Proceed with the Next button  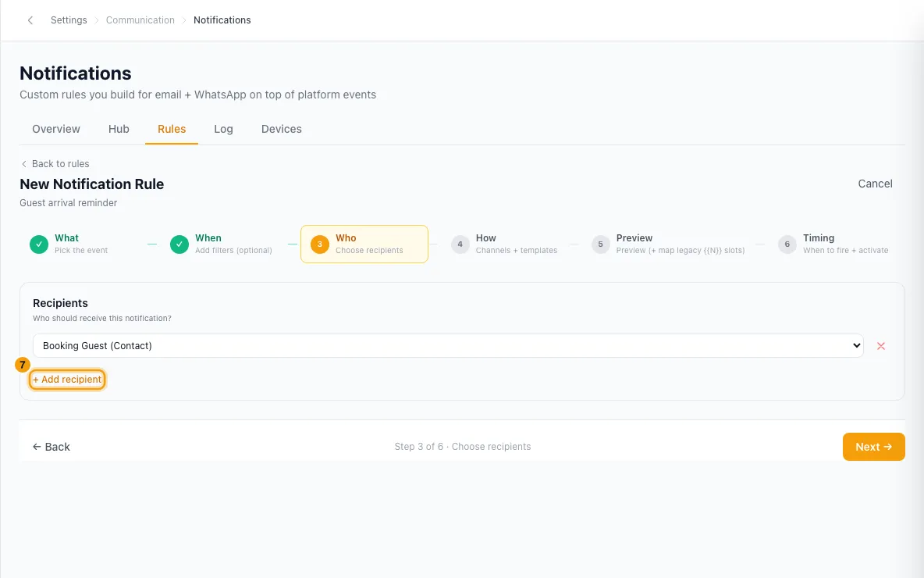(873, 447)
